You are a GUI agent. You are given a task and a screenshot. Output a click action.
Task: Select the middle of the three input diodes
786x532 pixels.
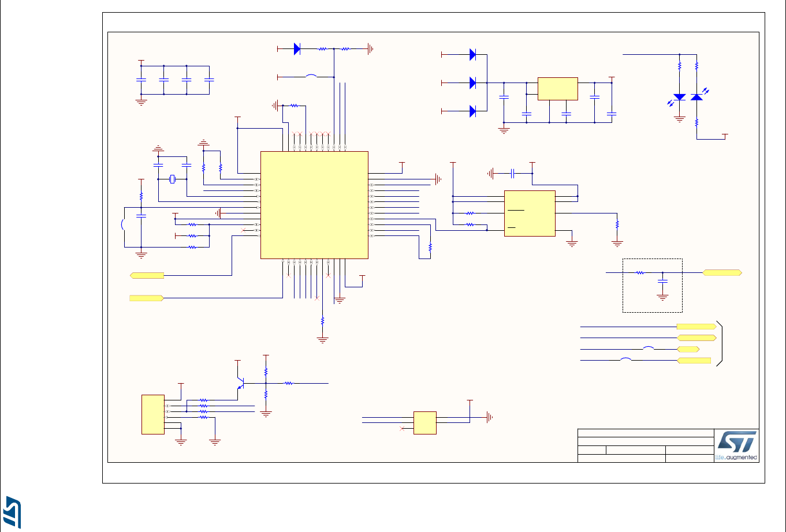(472, 83)
